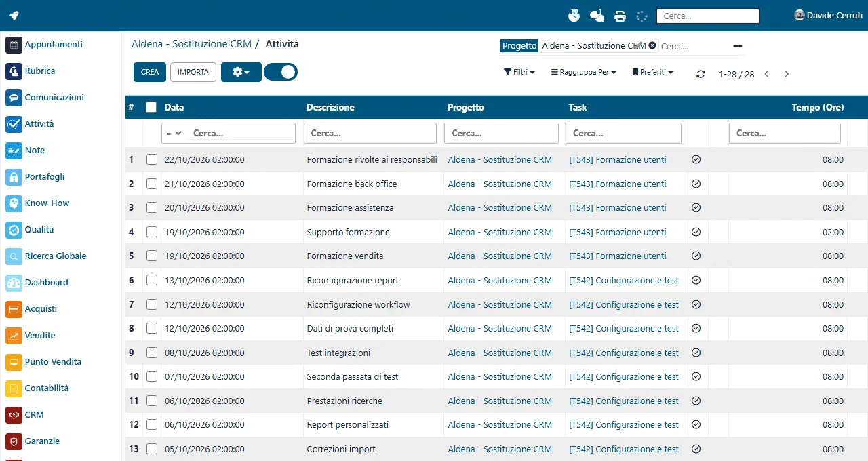Open the Preferiti dropdown
The width and height of the screenshot is (868, 461).
(x=652, y=72)
